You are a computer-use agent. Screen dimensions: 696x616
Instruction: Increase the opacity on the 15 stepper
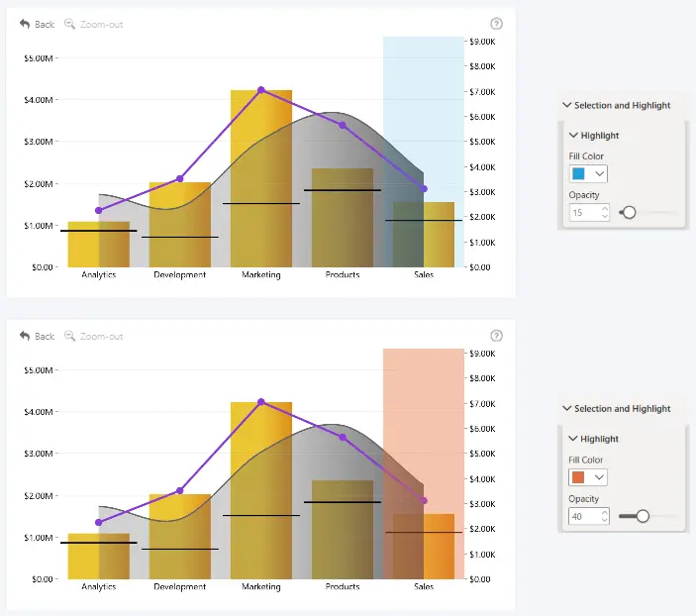[x=605, y=209]
